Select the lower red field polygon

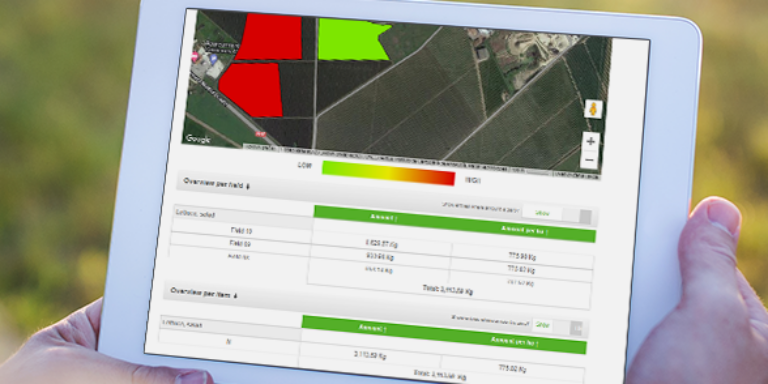click(x=252, y=90)
